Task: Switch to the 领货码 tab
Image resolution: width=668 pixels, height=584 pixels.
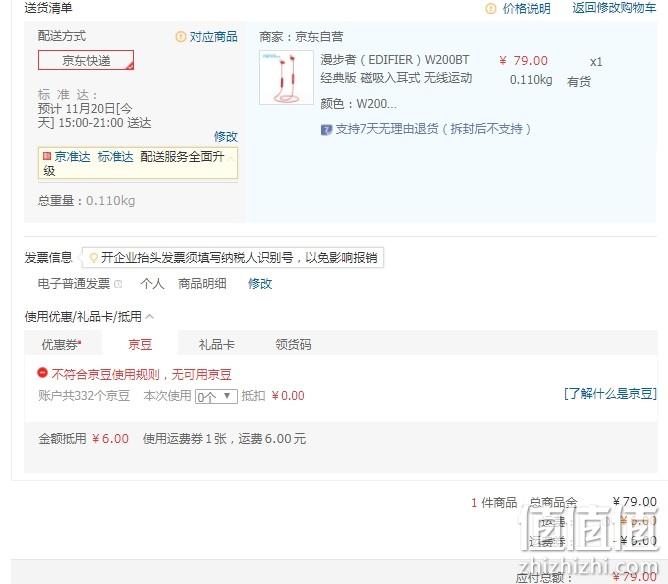Action: tap(293, 344)
